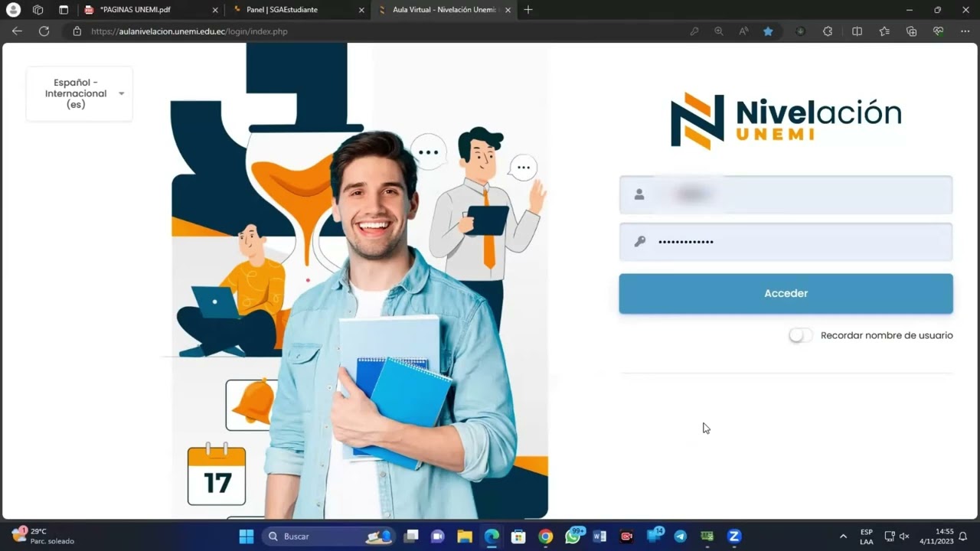Open the notifications bell icon

pos(963,536)
